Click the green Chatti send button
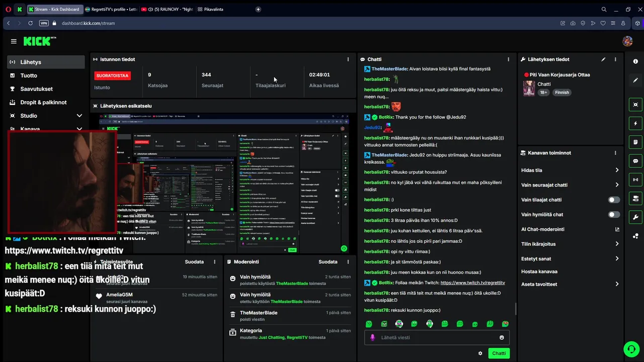This screenshot has height=362, width=644. click(499, 353)
